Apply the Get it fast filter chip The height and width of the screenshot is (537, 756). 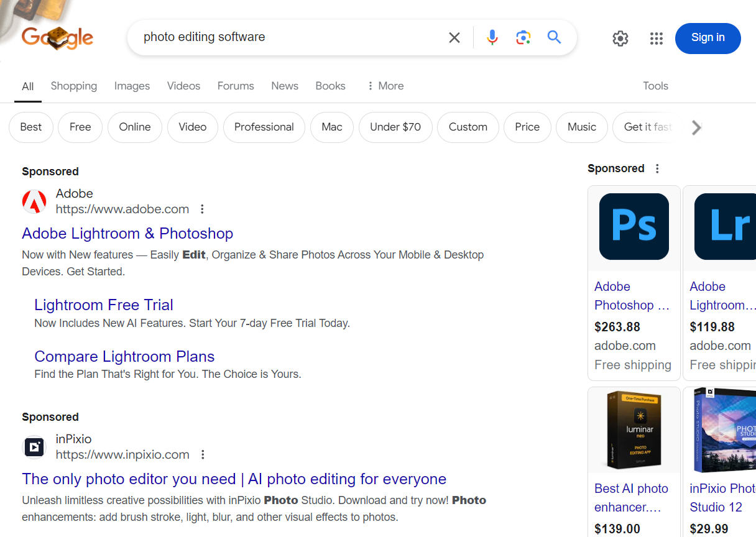tap(647, 127)
